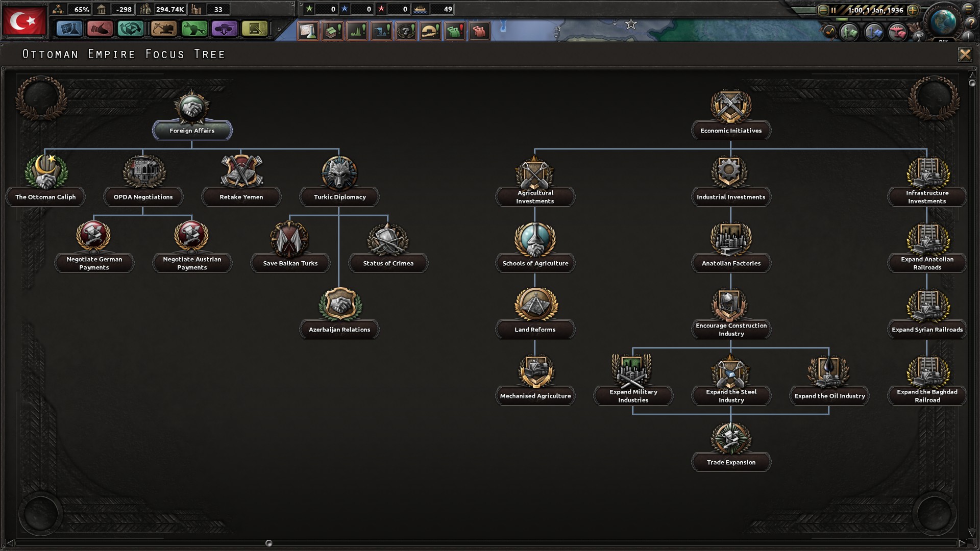Click the Azerbaijan Relations focus icon
Image resolution: width=980 pixels, height=551 pixels.
339,304
